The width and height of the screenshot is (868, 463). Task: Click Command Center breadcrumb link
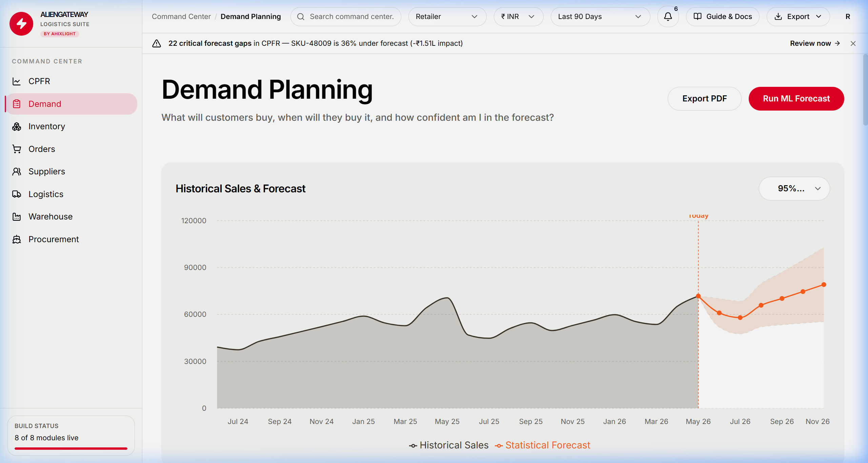[x=181, y=17]
